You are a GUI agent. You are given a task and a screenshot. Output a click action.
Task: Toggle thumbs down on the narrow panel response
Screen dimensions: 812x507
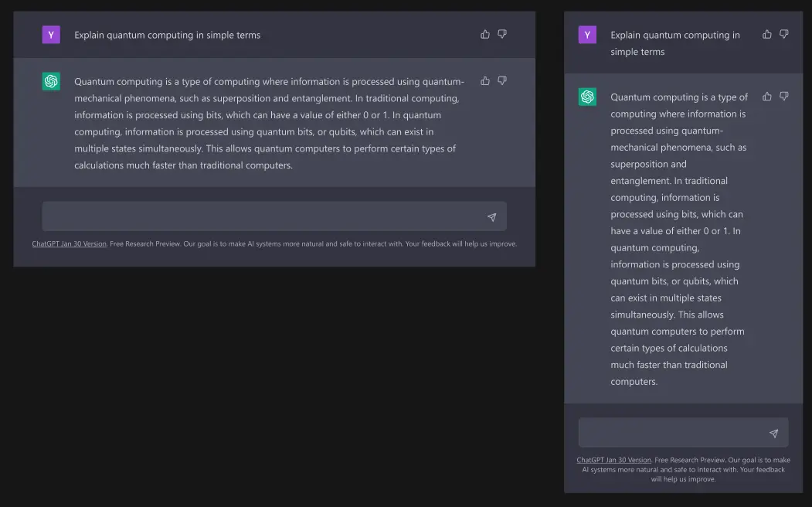tap(784, 96)
